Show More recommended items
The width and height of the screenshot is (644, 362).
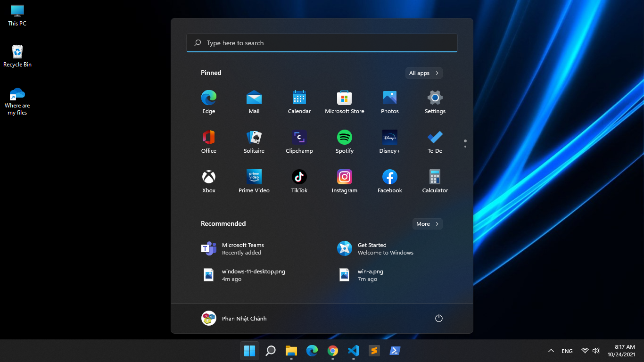coord(428,224)
